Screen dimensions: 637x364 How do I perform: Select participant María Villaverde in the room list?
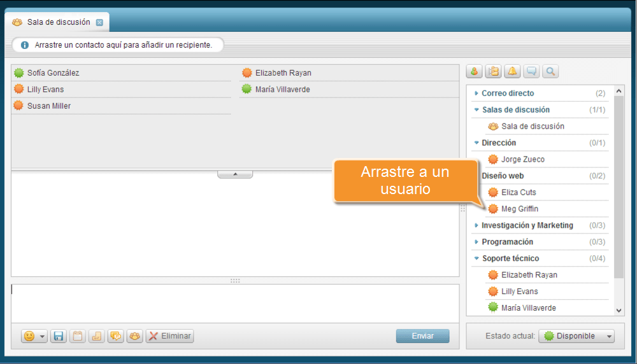282,89
